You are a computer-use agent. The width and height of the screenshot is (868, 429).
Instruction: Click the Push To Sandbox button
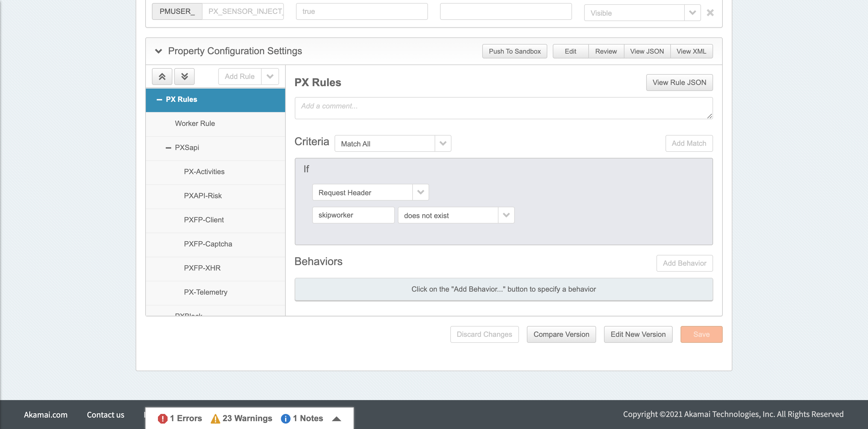click(x=514, y=51)
